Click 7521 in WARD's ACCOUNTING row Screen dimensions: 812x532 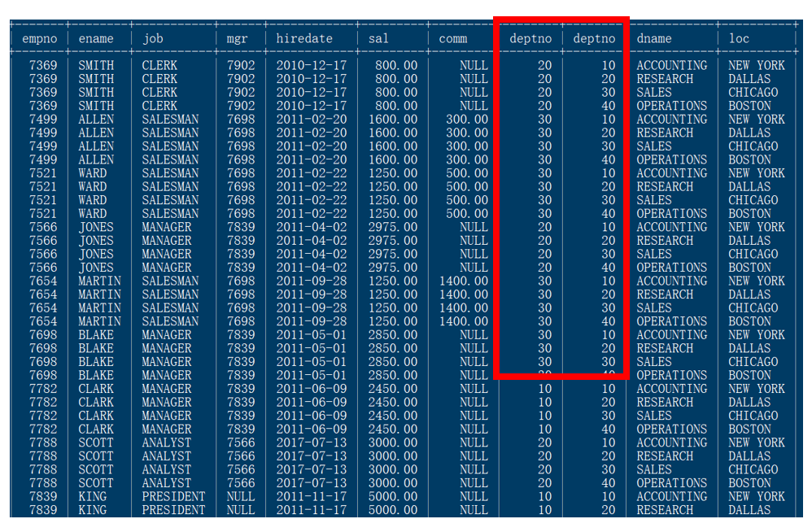[x=43, y=173]
